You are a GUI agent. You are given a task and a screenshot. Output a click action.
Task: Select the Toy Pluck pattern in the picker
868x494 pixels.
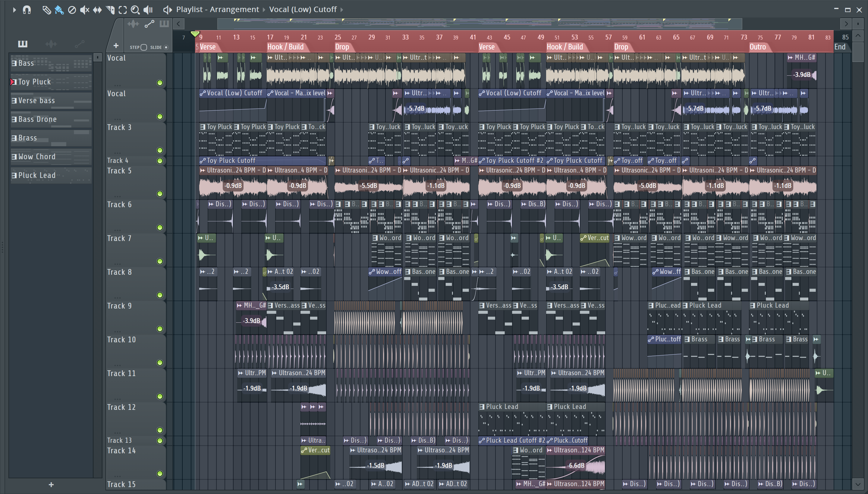(51, 82)
